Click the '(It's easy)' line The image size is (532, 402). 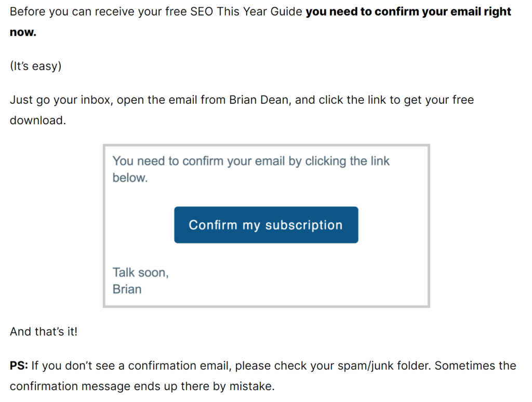pyautogui.click(x=36, y=66)
